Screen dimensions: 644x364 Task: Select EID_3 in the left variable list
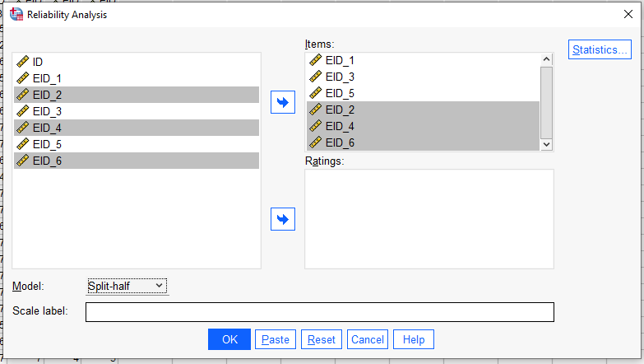(x=47, y=111)
